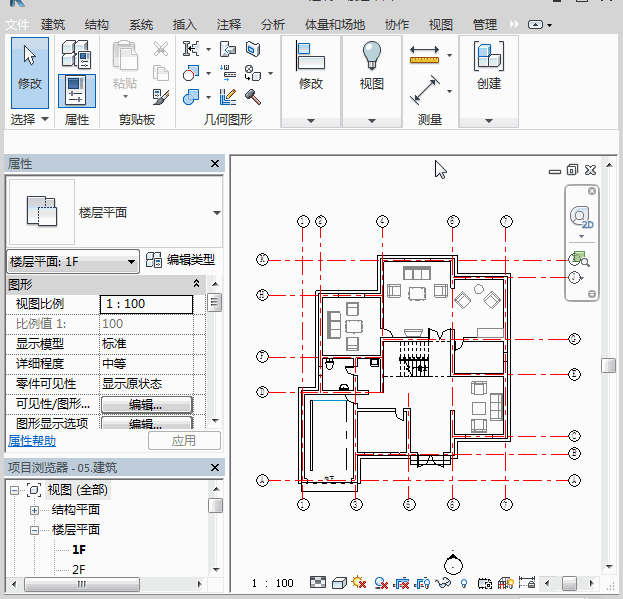Image resolution: width=623 pixels, height=599 pixels.
Task: Open the 注释 (Annotate) ribbon tab
Action: pos(229,24)
